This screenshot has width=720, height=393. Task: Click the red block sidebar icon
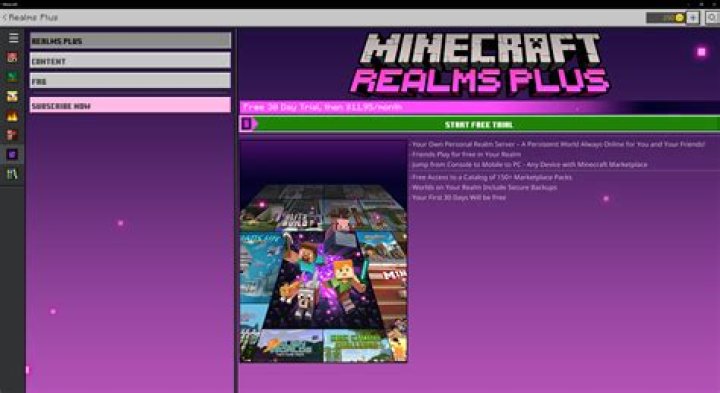coord(12,57)
